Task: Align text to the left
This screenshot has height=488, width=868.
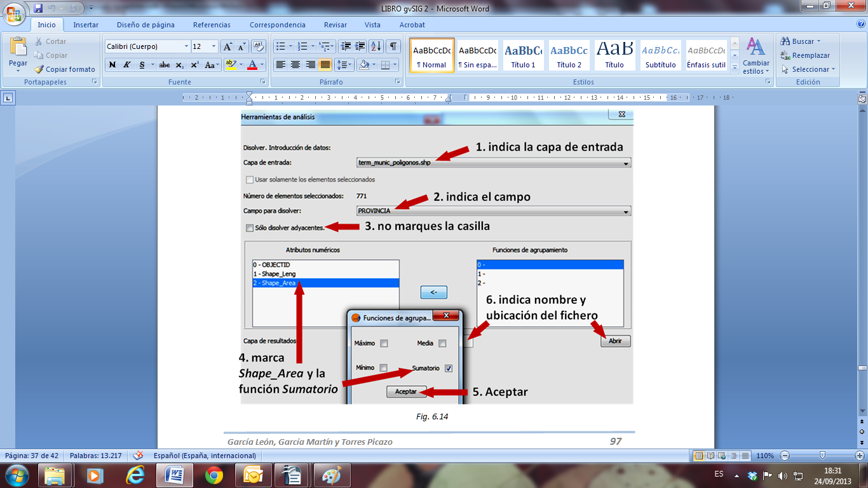Action: tap(280, 65)
